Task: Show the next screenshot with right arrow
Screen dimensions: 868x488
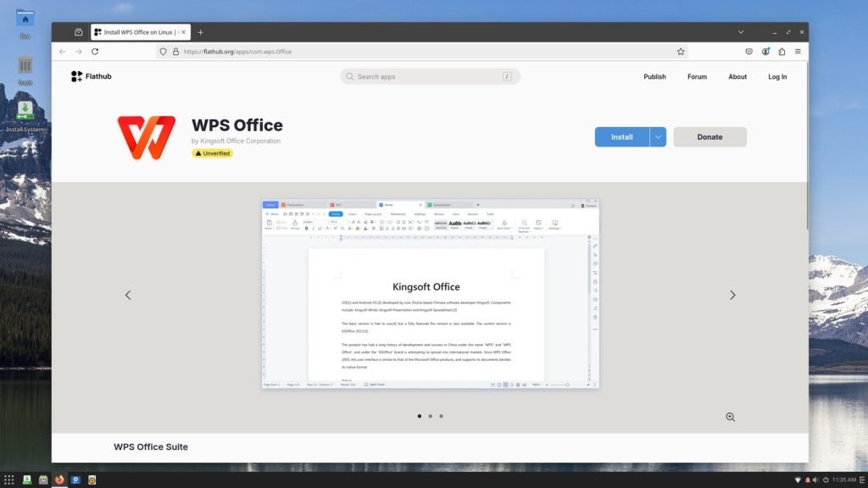Action: pyautogui.click(x=732, y=295)
